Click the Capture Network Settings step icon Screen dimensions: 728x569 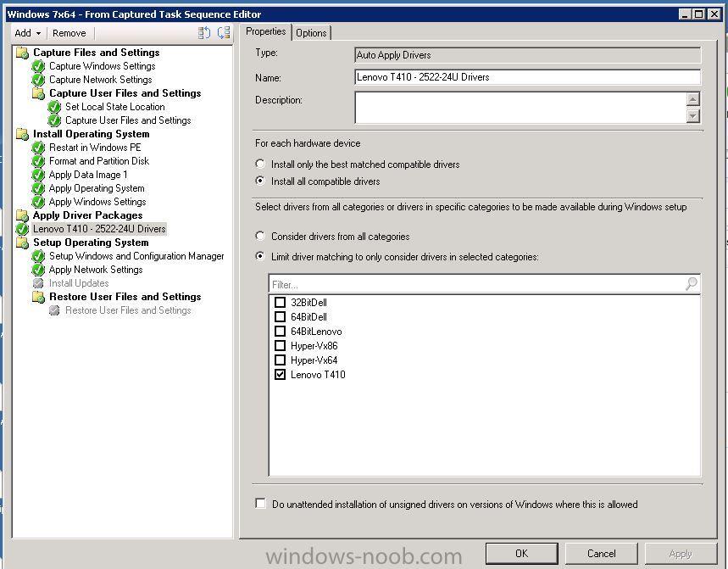(38, 80)
